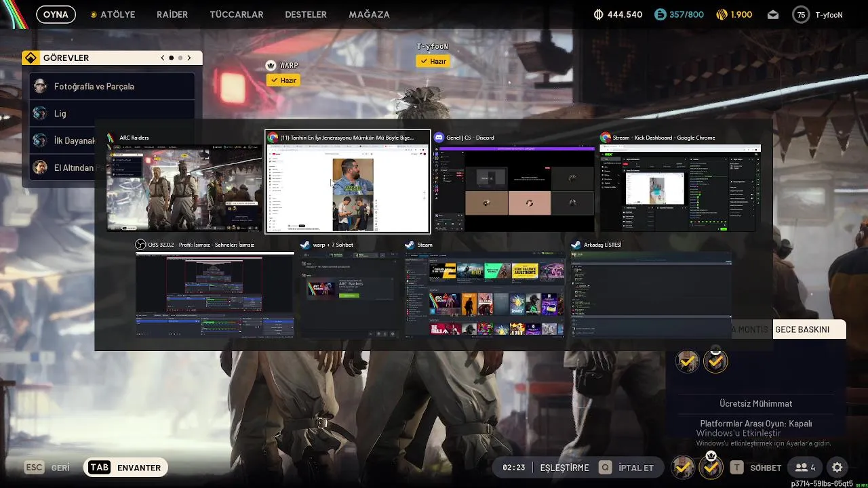Switch to the 'warp + 7 Sohbet' window
The image size is (868, 488).
[x=349, y=295]
